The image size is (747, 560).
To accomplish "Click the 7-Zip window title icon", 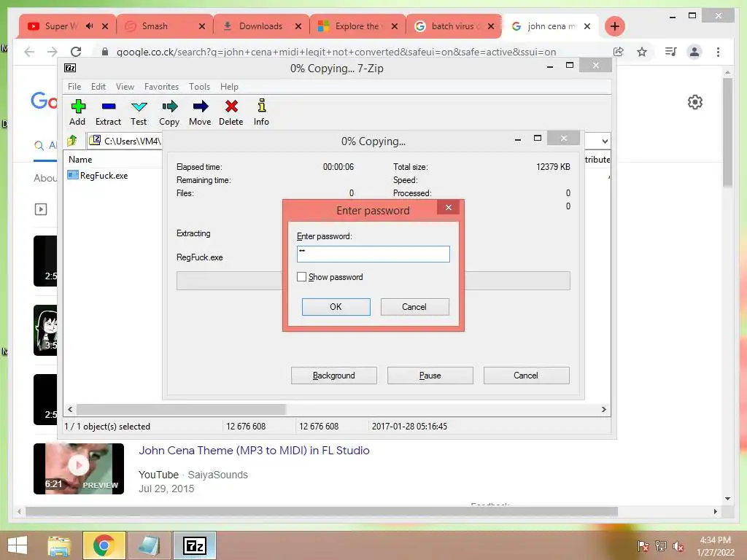I will (x=70, y=68).
